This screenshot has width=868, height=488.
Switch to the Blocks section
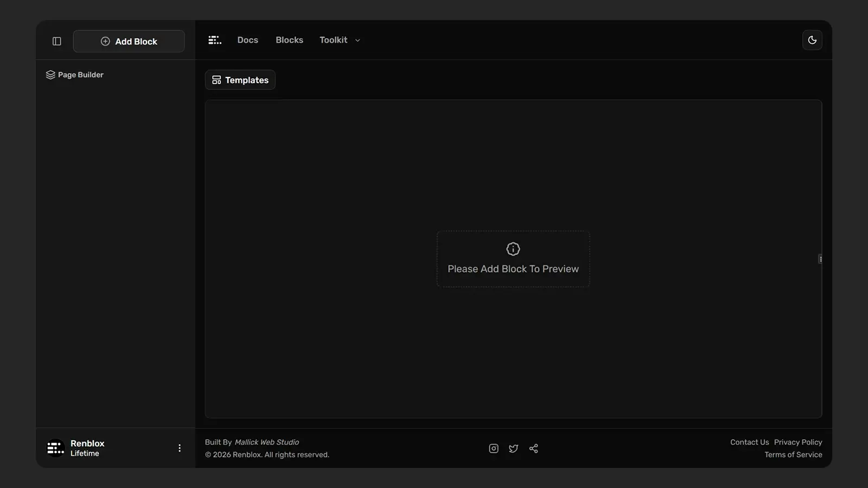[x=289, y=40]
